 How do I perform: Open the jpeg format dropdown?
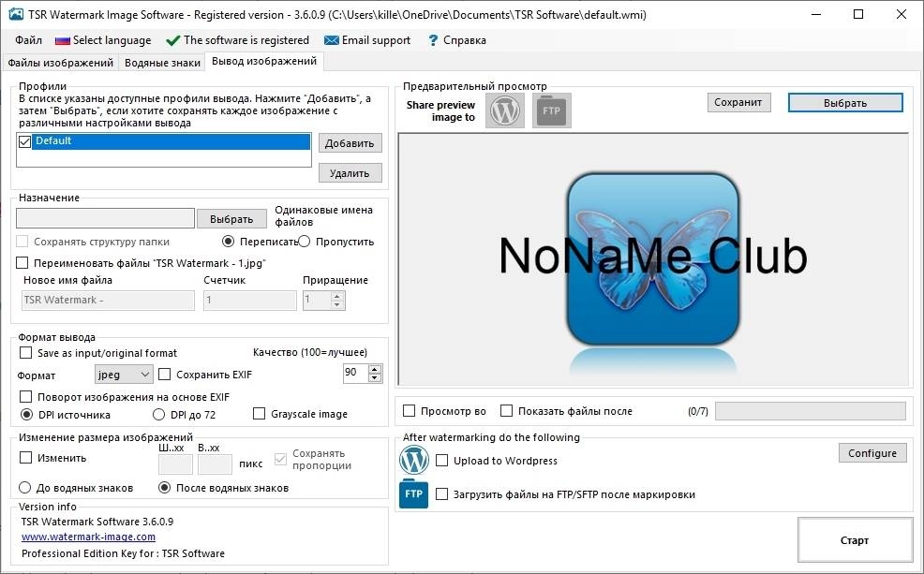click(x=124, y=375)
